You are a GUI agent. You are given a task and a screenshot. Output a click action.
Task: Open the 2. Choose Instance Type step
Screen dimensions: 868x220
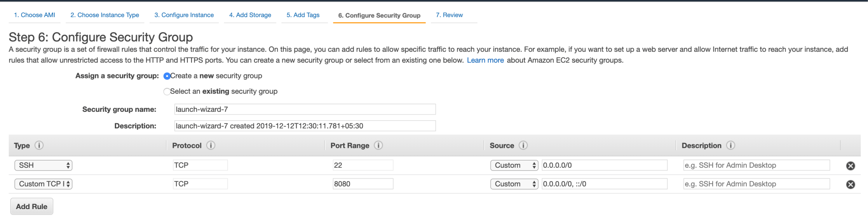pos(105,15)
